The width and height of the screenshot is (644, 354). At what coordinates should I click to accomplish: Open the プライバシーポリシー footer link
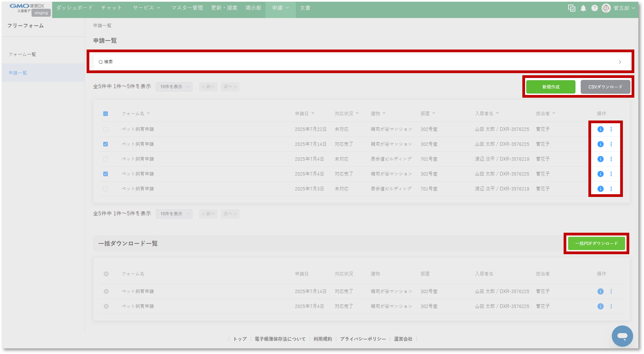(x=363, y=339)
